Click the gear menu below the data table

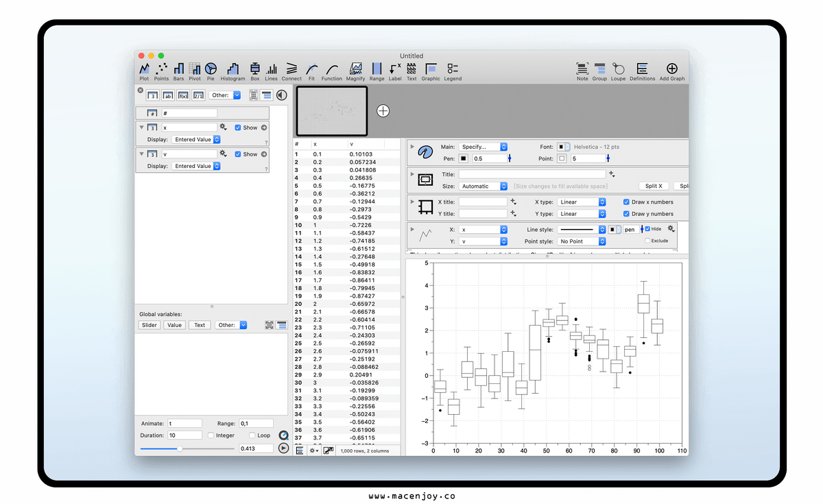(x=314, y=451)
